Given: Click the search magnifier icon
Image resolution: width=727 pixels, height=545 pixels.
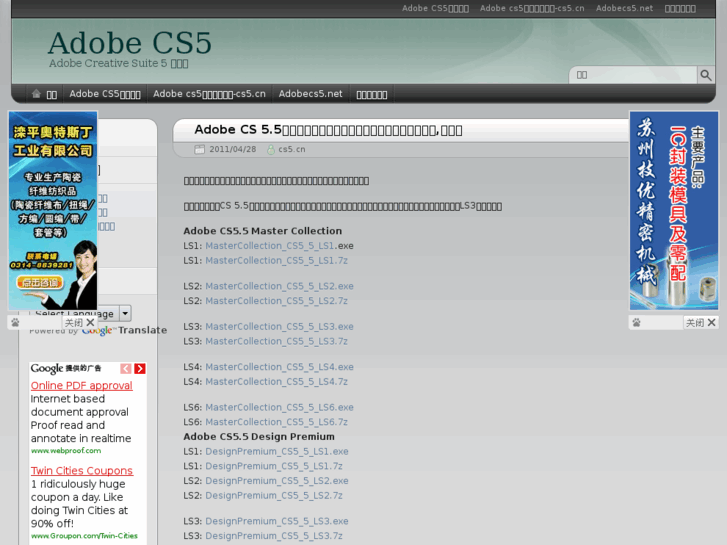Looking at the screenshot, I should [x=706, y=75].
